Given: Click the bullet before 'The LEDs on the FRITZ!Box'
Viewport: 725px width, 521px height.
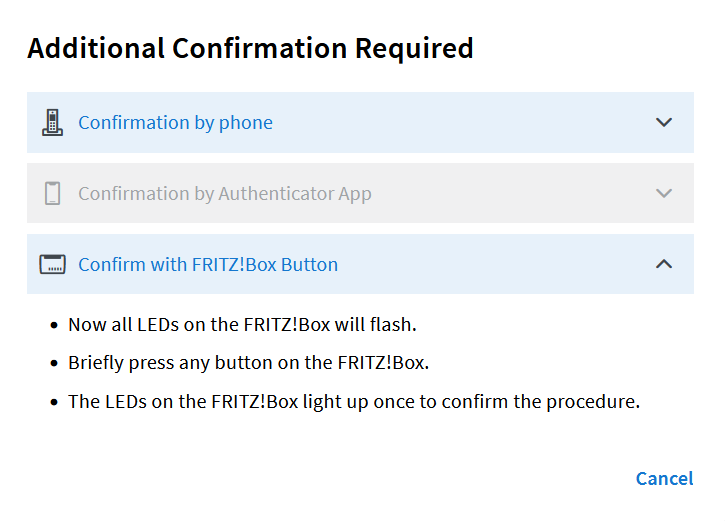Looking at the screenshot, I should pyautogui.click(x=54, y=402).
